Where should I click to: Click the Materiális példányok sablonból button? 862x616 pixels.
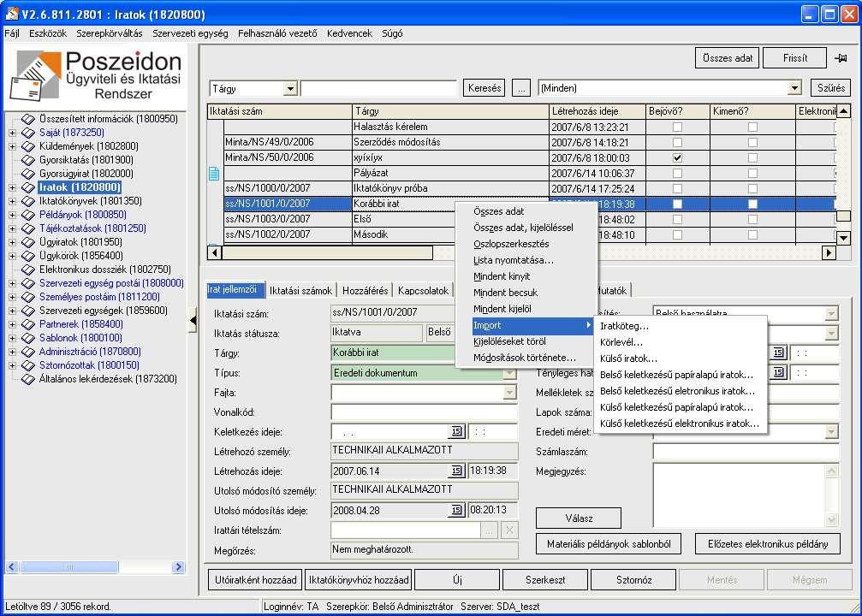tap(609, 544)
